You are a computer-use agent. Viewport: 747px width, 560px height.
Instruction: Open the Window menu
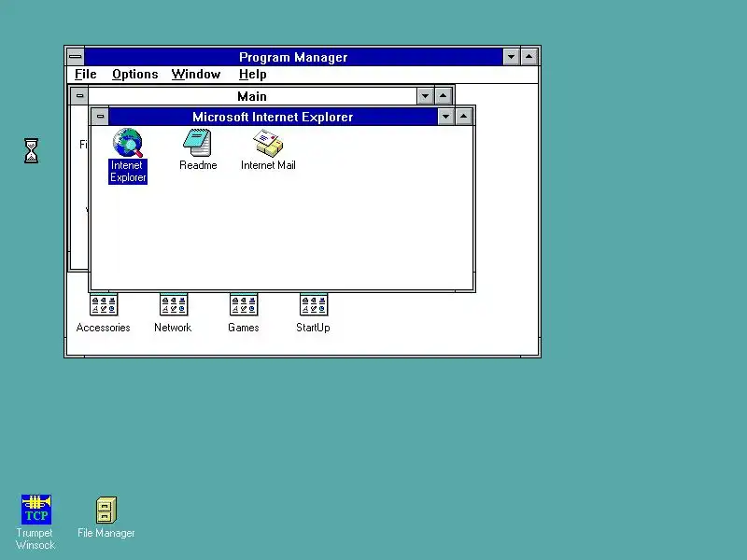[x=196, y=75]
